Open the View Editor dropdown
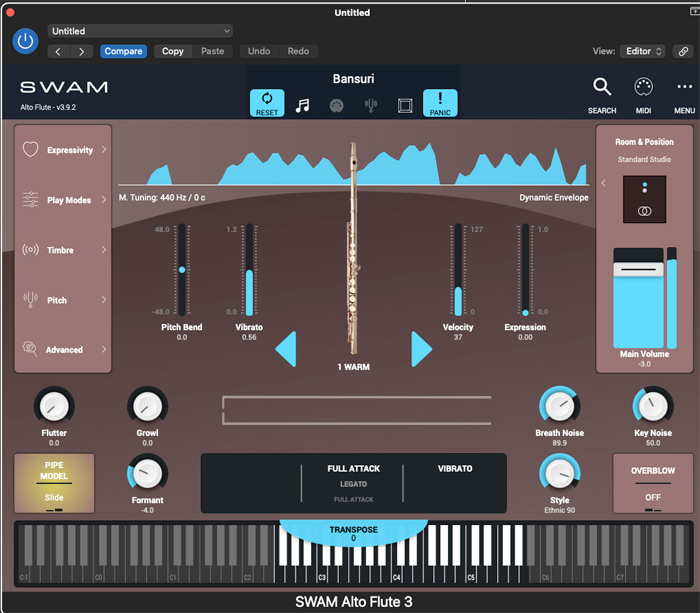Viewport: 700px width, 613px height. pos(642,51)
